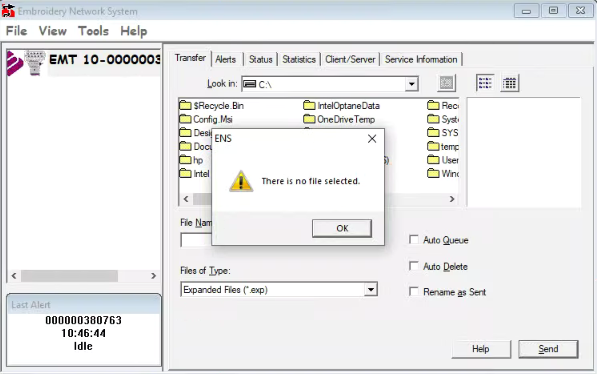Switch to the Status tab

[260, 59]
